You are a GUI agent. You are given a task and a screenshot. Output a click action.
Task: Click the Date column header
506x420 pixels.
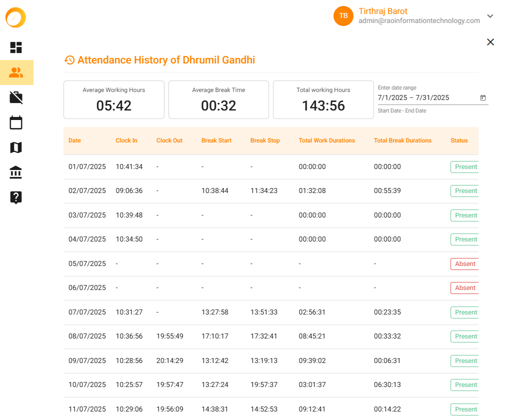pos(74,140)
